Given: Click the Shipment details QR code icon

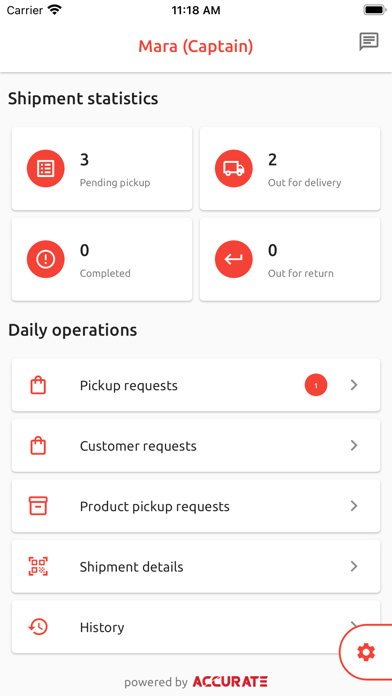Looking at the screenshot, I should (x=38, y=566).
